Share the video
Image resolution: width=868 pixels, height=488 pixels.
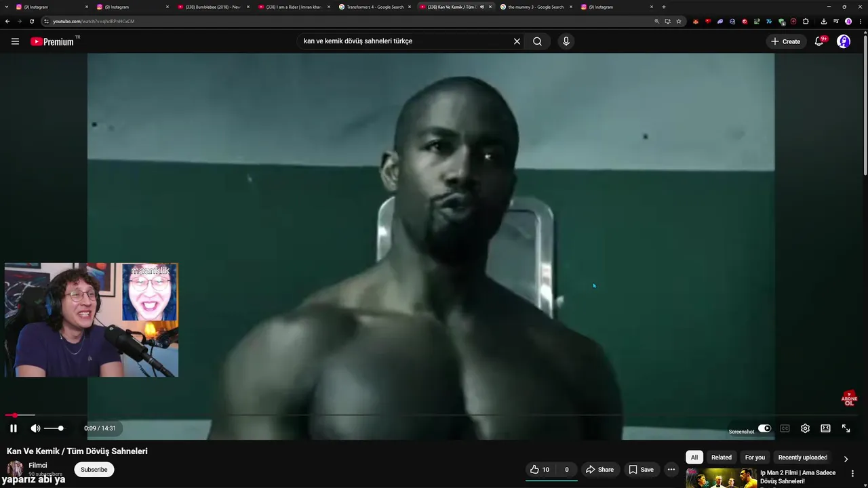pos(599,470)
